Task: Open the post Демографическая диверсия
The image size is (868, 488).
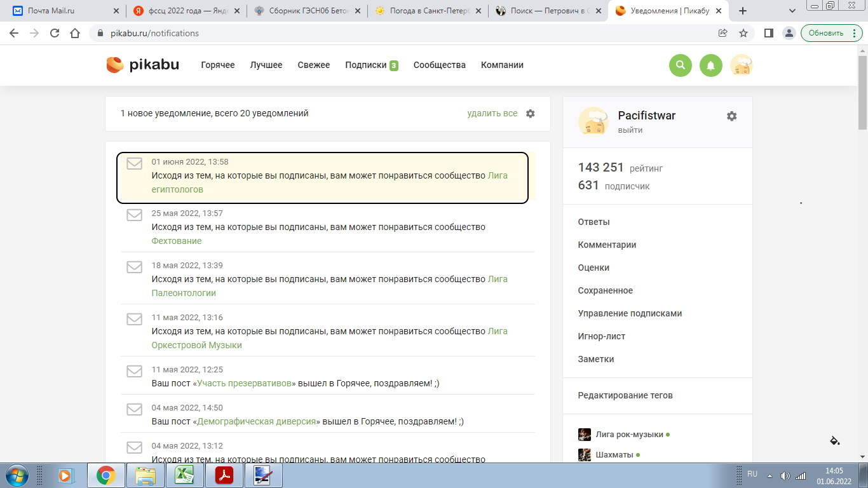Action: coord(256,421)
